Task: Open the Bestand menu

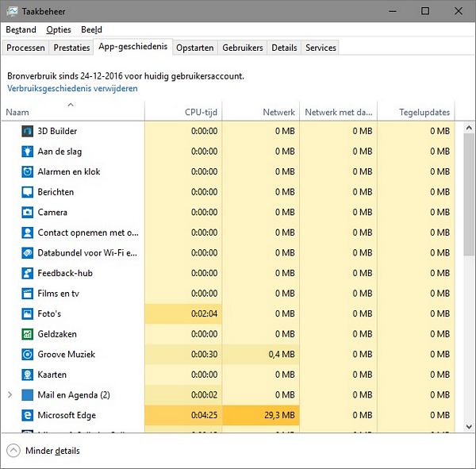Action: 21,30
